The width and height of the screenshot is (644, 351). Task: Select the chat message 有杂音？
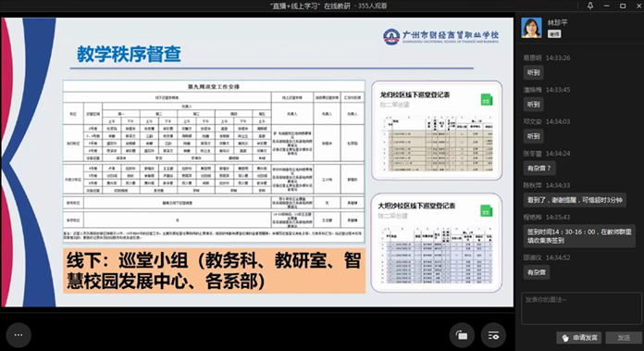coord(539,169)
